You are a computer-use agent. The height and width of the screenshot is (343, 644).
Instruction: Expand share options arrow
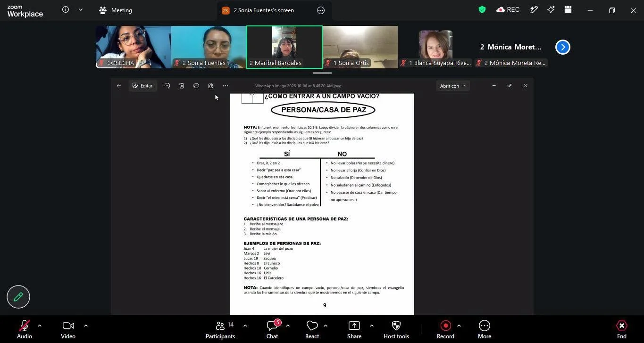click(x=372, y=326)
